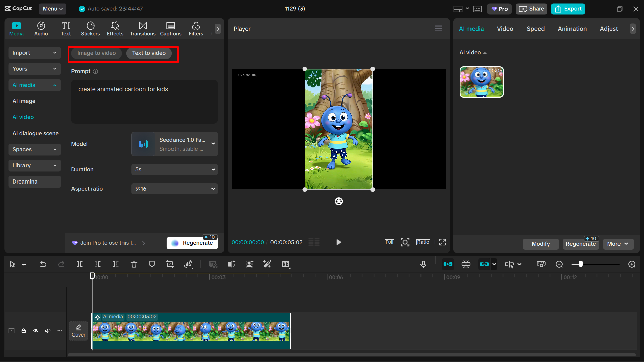The width and height of the screenshot is (644, 362).
Task: Expand the Import section dropdown
Action: [34, 53]
